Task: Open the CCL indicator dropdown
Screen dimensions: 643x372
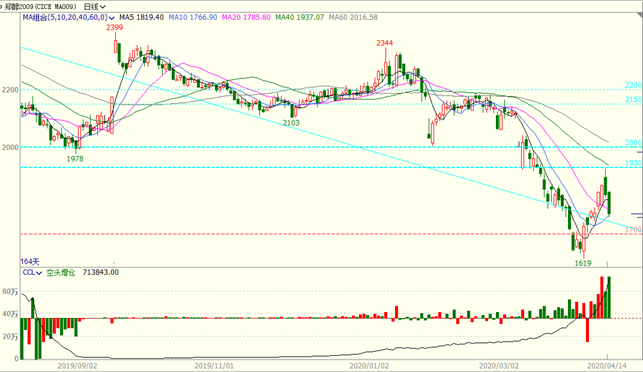Action: click(32, 273)
